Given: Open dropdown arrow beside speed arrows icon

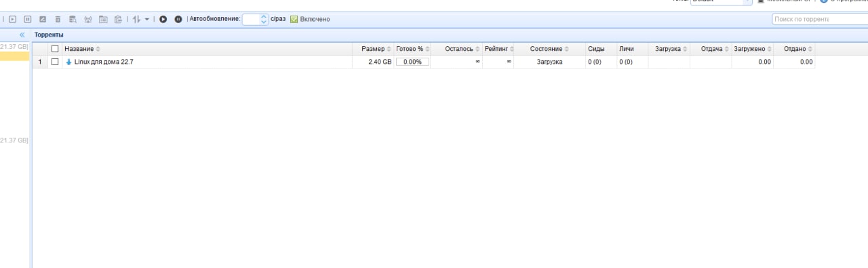Looking at the screenshot, I should click(146, 19).
